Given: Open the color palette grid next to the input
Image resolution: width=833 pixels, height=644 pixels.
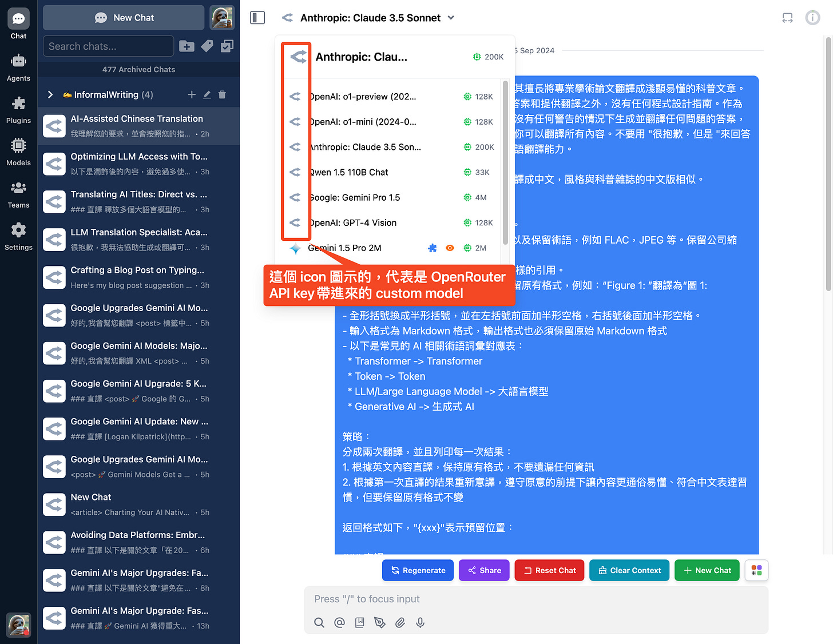Looking at the screenshot, I should (756, 570).
